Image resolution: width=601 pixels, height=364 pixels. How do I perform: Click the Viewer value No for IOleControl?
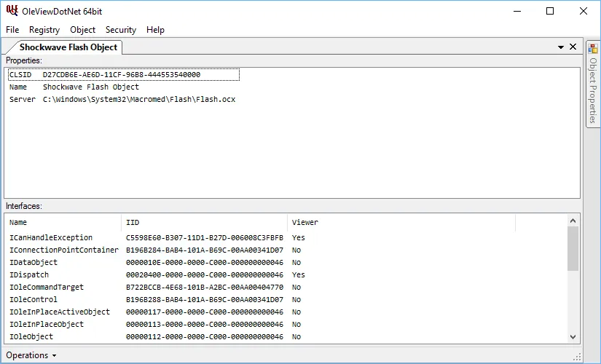tap(296, 299)
